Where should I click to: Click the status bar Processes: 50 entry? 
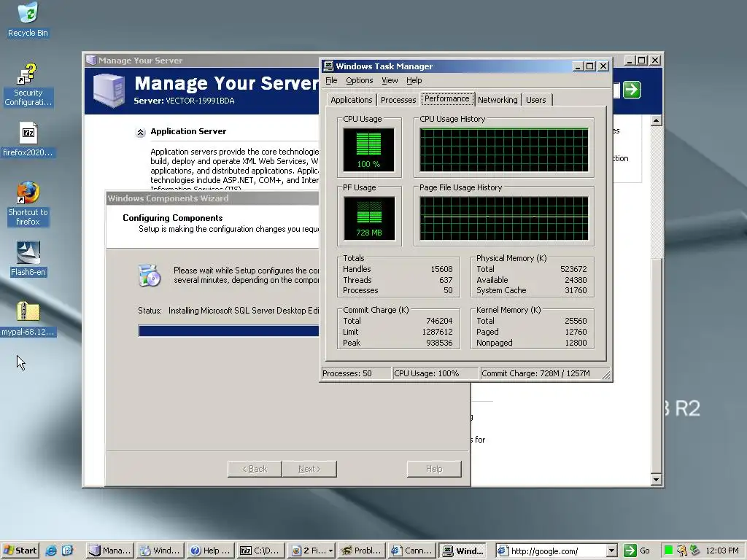(355, 373)
